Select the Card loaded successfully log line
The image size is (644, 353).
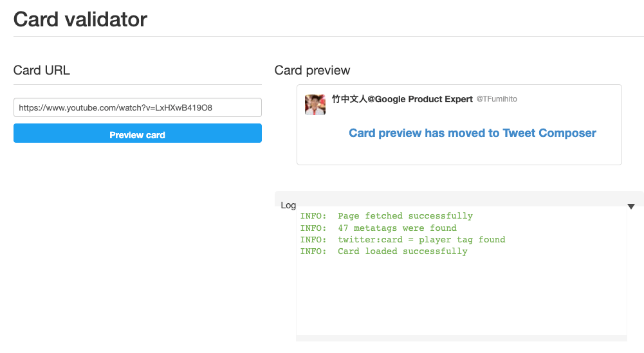[383, 251]
